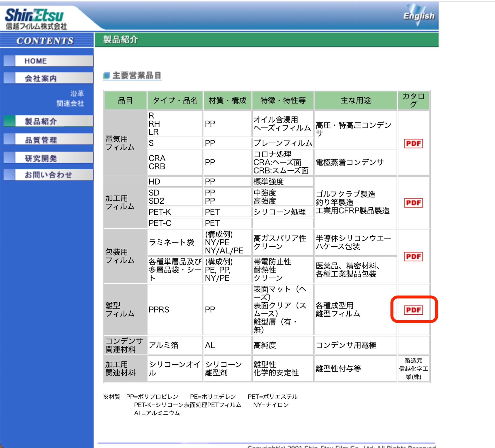Image resolution: width=495 pixels, height=448 pixels.
Task: Open the 電気用フィルム PDF catalog icon
Action: (413, 143)
